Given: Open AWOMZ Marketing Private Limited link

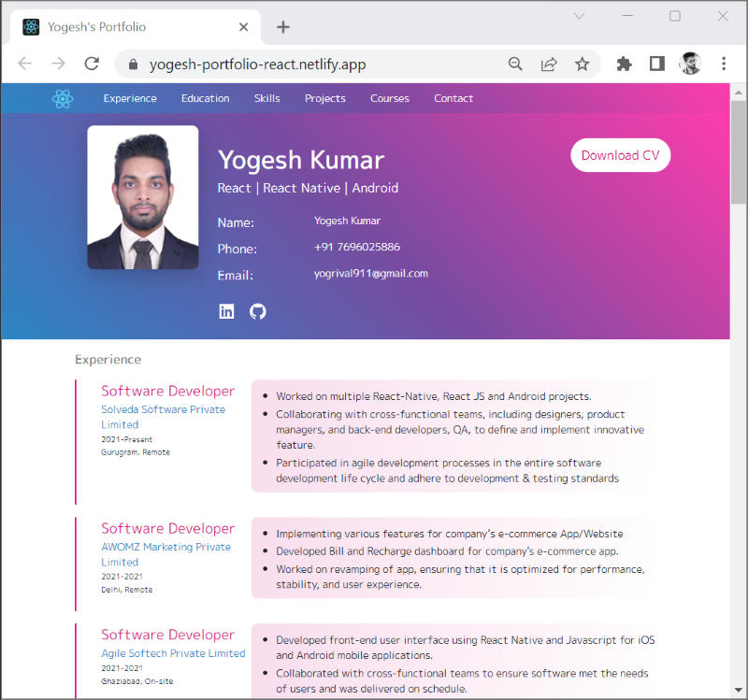Looking at the screenshot, I should pyautogui.click(x=165, y=554).
